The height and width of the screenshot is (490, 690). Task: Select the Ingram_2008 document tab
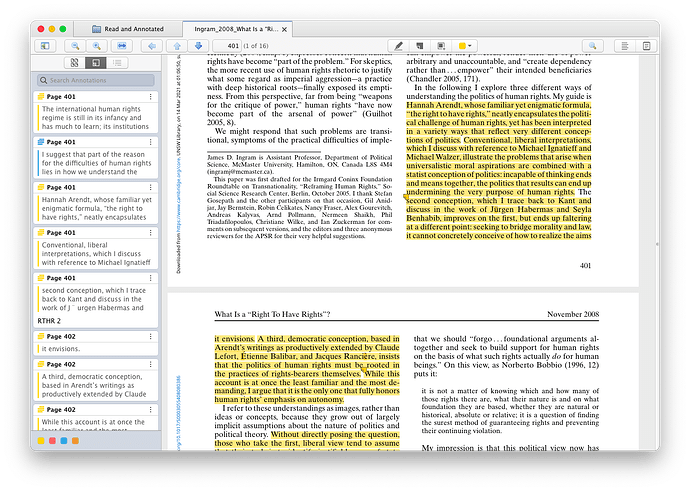point(236,29)
